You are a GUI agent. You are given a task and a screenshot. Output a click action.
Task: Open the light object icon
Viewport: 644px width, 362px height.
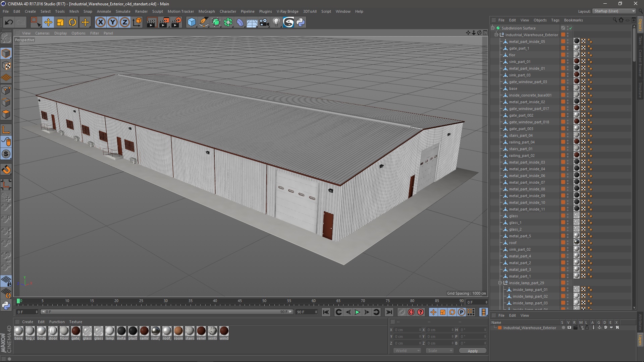pyautogui.click(x=276, y=22)
